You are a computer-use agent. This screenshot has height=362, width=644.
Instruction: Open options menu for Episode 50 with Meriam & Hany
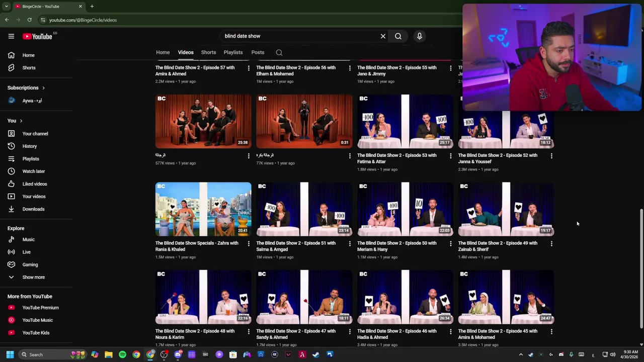(450, 243)
